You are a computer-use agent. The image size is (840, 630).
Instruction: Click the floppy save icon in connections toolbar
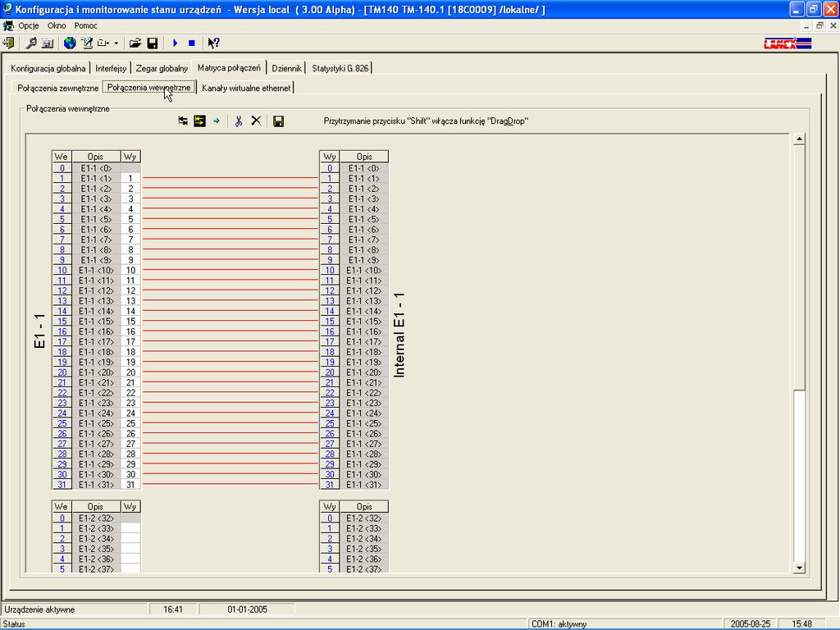(279, 121)
